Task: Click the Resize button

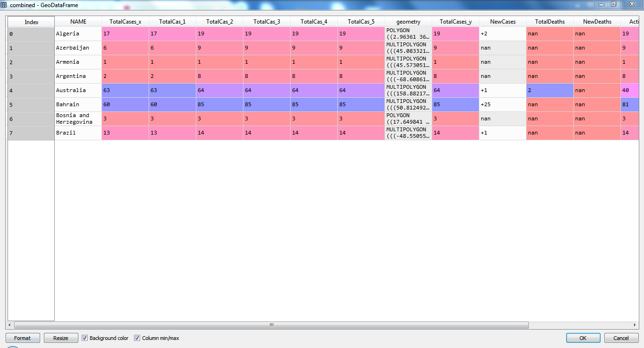Action: click(x=60, y=338)
